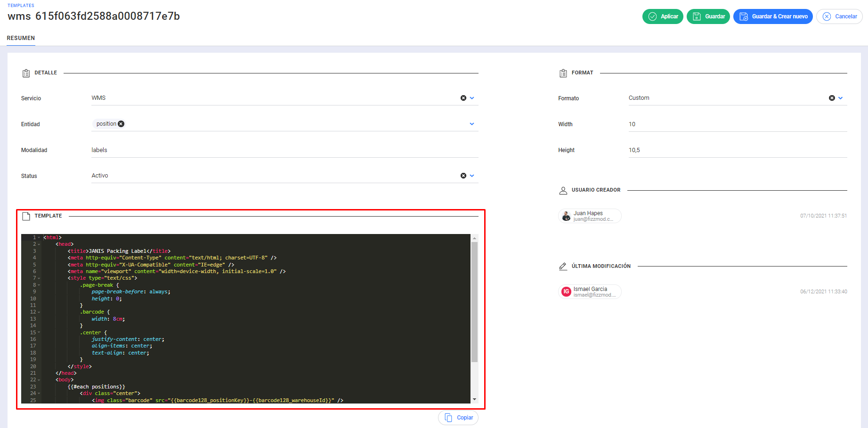
Task: Edit the Modalidad field labels
Action: [x=285, y=150]
